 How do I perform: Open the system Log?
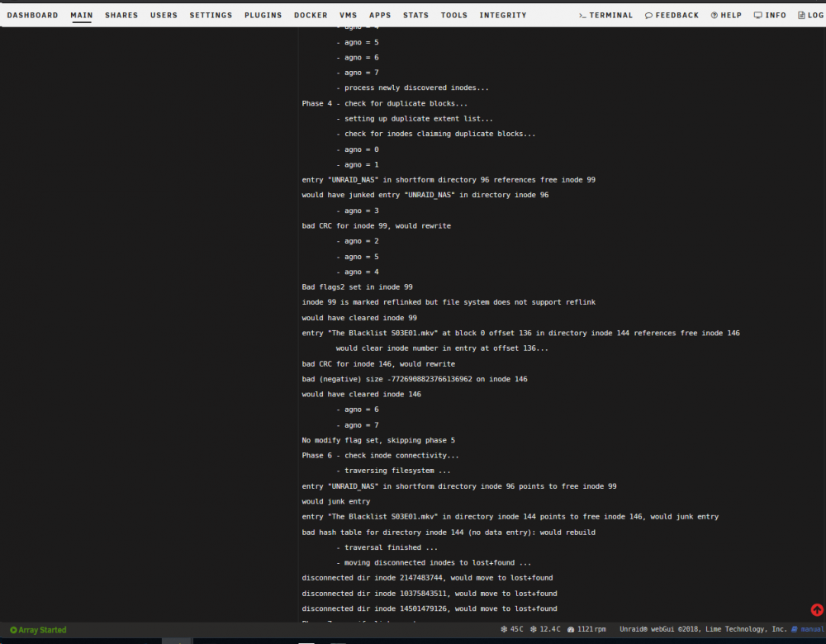pyautogui.click(x=811, y=15)
